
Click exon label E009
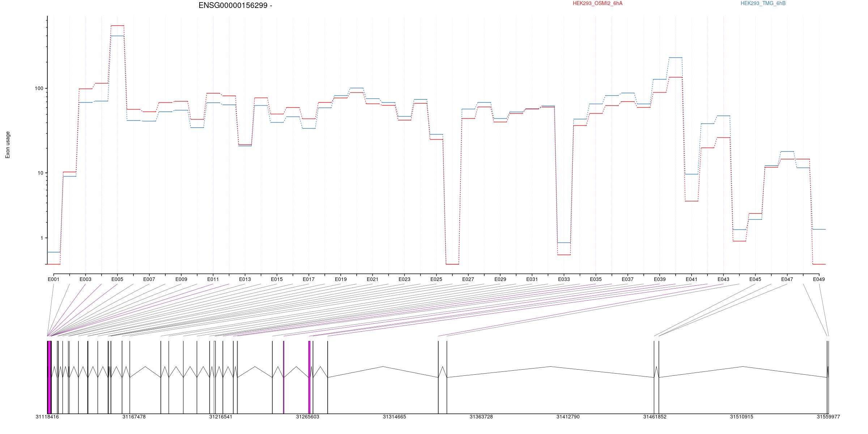[x=181, y=279]
